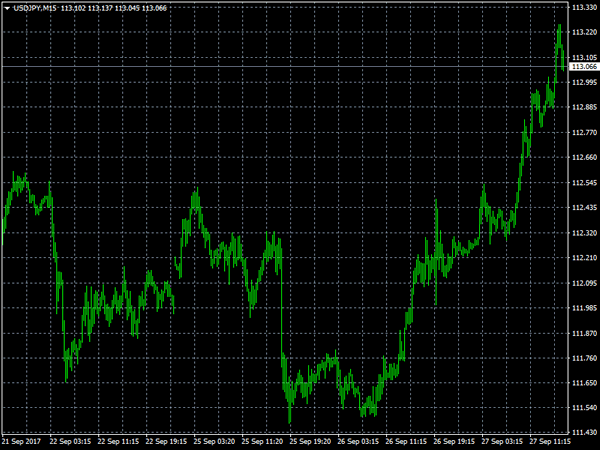Click the 111.650 price axis label

click(x=584, y=383)
